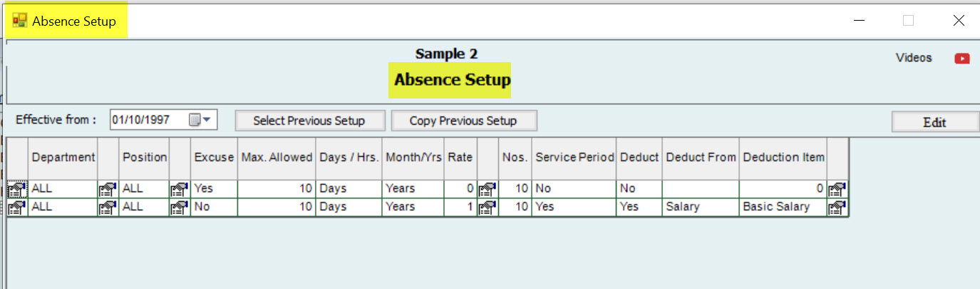Select the Excuse cell showing Yes
The height and width of the screenshot is (289, 980).
pyautogui.click(x=214, y=189)
